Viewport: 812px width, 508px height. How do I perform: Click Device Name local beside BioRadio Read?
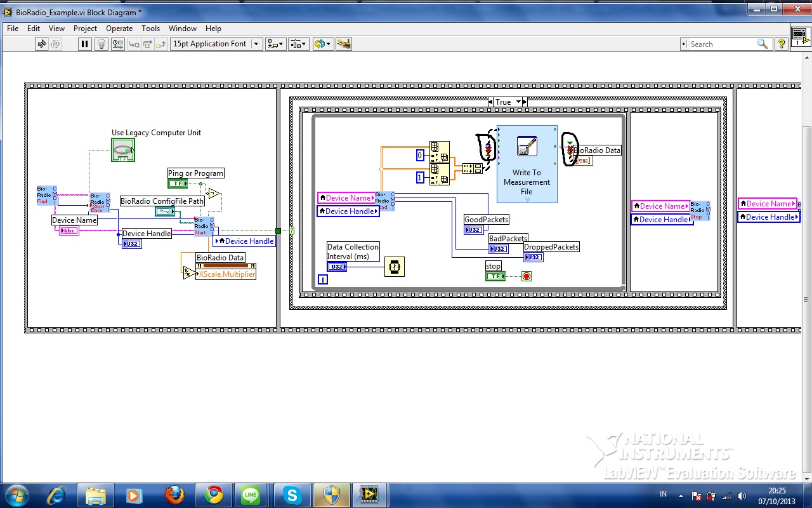click(x=347, y=198)
